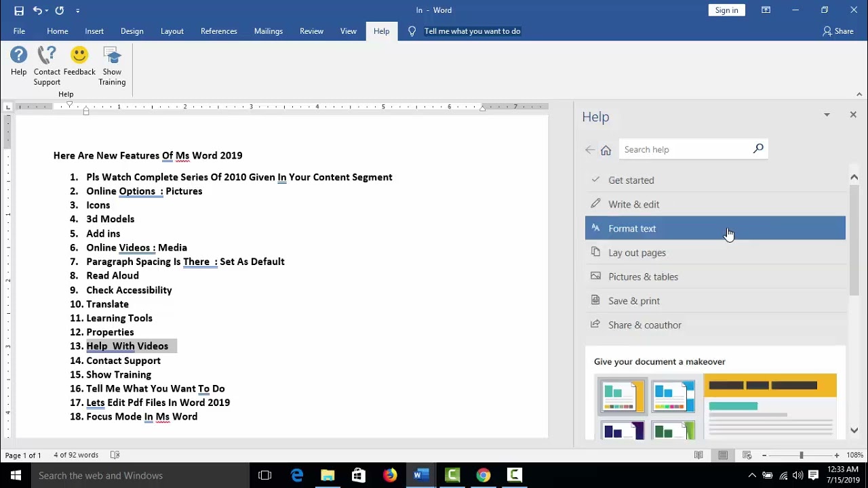This screenshot has width=868, height=488.
Task: Launch Show Training from the ribbon
Action: [112, 66]
